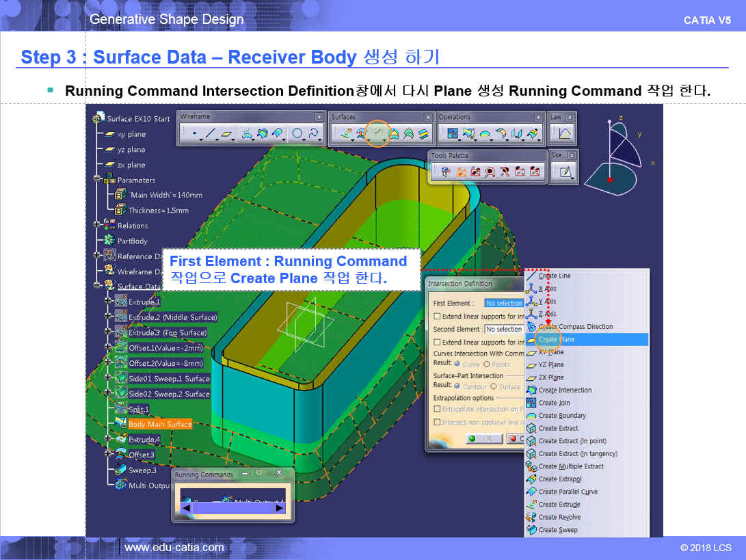Check first 'Extend linear supports' checkbox

click(438, 317)
